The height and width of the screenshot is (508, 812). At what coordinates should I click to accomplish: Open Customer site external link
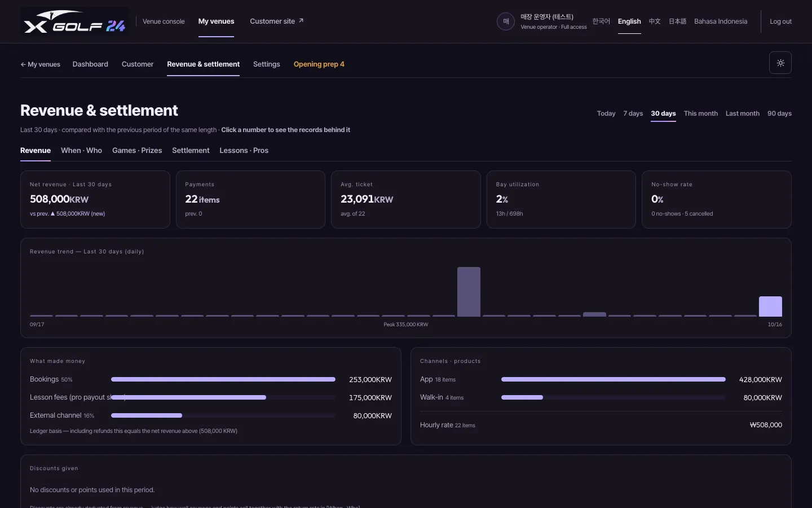tap(277, 21)
